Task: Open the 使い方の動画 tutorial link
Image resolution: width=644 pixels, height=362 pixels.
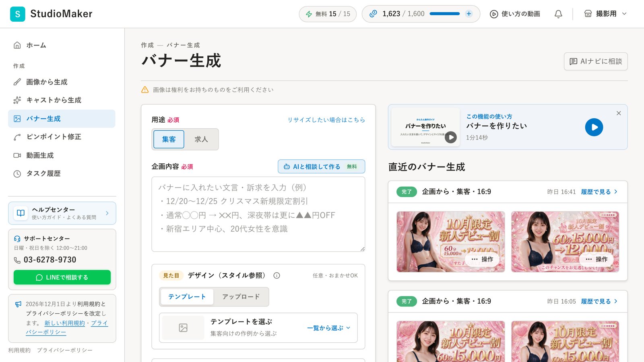Action: click(x=515, y=14)
